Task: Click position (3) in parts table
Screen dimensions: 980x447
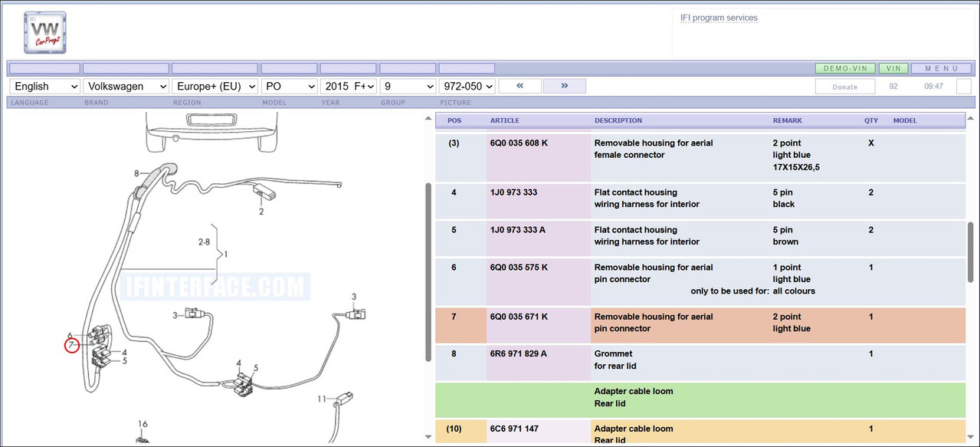Action: click(x=454, y=143)
